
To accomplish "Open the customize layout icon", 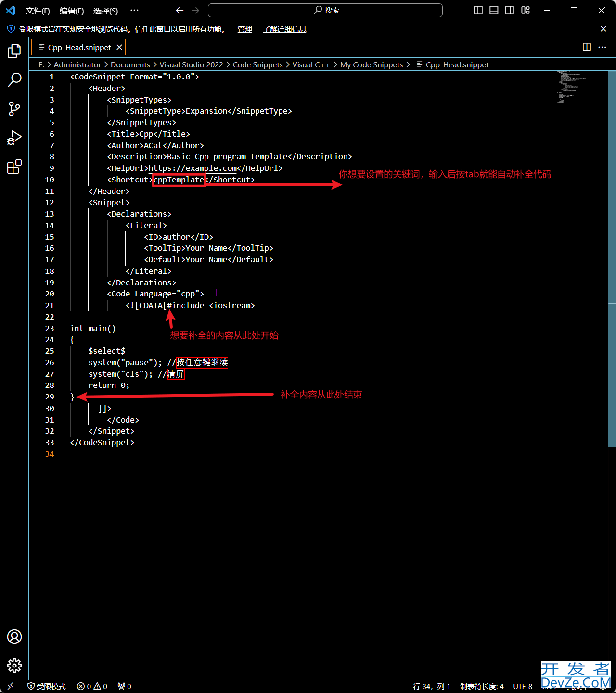I will click(x=526, y=10).
